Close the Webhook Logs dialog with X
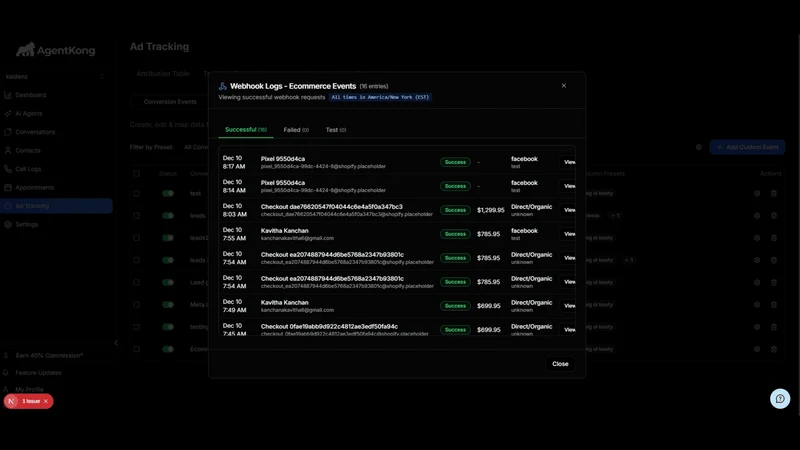 click(564, 86)
